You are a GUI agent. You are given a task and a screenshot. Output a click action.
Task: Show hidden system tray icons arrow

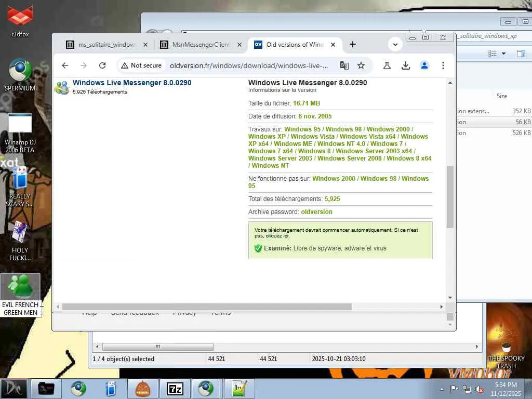coord(442,389)
